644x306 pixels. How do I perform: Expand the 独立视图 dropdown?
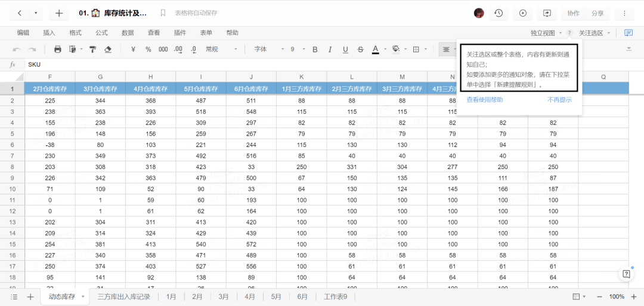coord(546,33)
